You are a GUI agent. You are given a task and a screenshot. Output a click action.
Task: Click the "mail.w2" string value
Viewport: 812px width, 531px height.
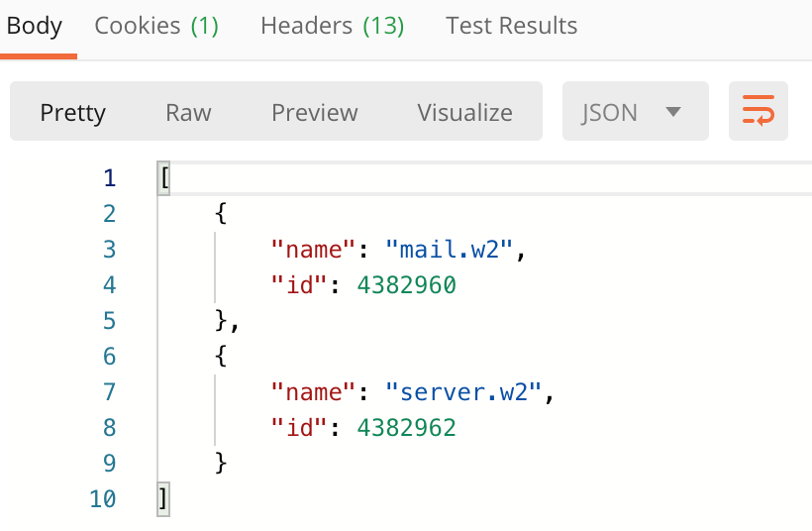[x=449, y=250]
